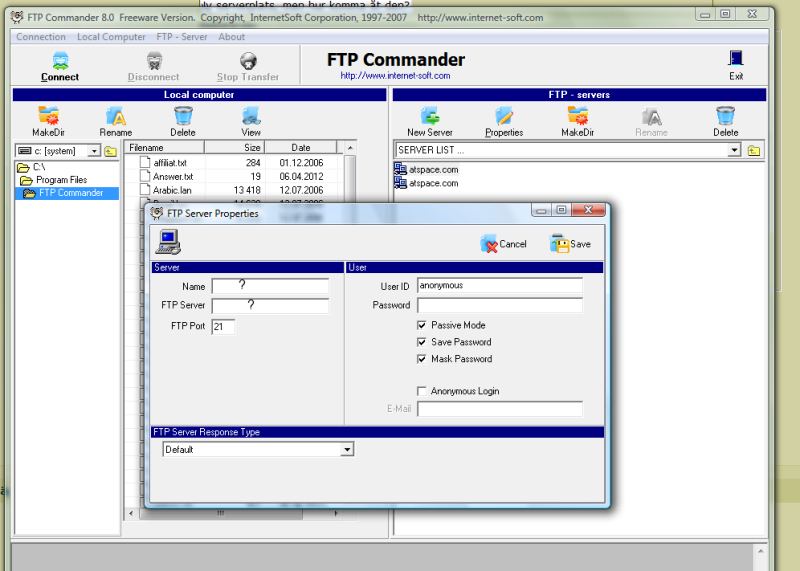Click the Stop Transfer icon
The height and width of the screenshot is (571, 800).
click(248, 61)
